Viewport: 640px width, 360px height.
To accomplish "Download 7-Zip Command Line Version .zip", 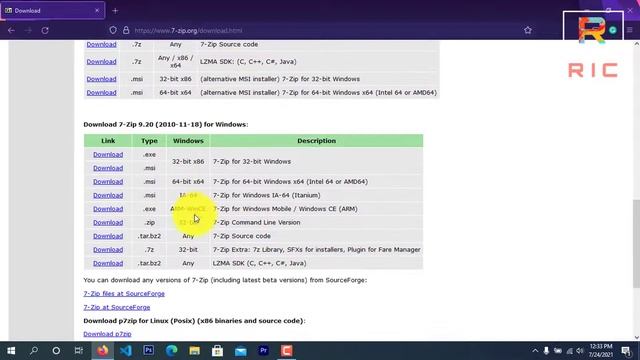I will [x=108, y=222].
